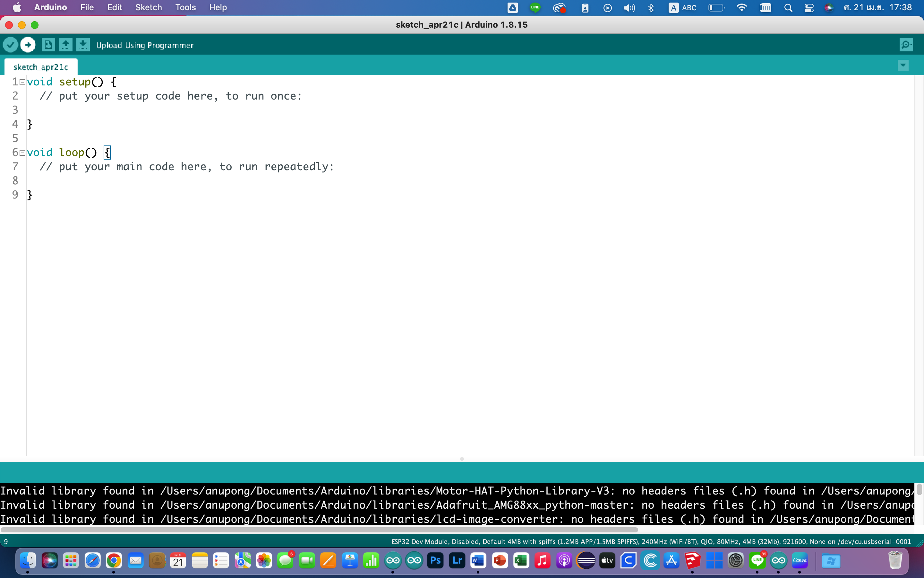
Task: Open Photoshop from the Dock
Action: coord(436,561)
